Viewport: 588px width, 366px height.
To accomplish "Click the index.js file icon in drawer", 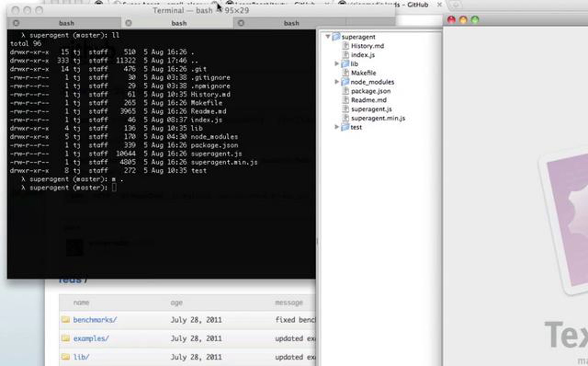I will [x=345, y=55].
